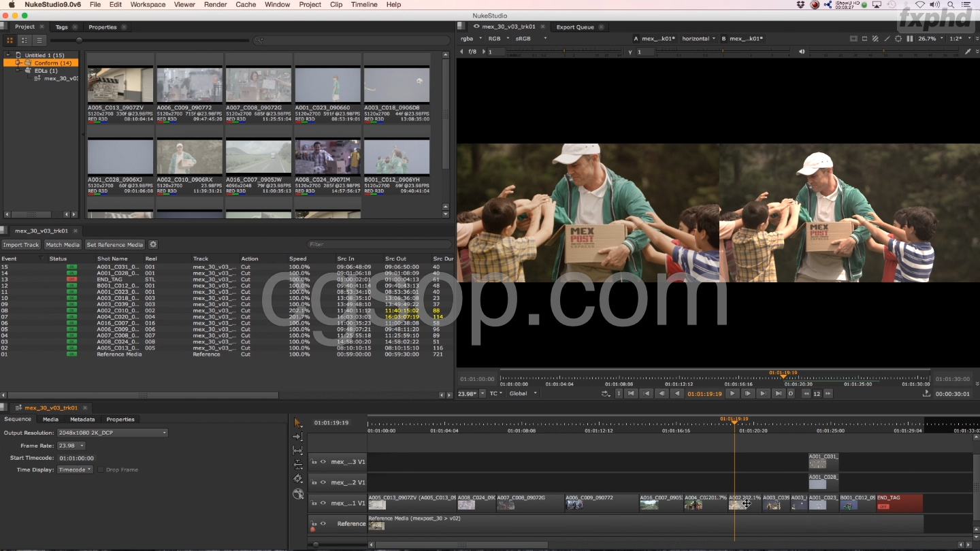Click the slip clip tool in timeline toolbar
The image size is (980, 551).
click(297, 450)
